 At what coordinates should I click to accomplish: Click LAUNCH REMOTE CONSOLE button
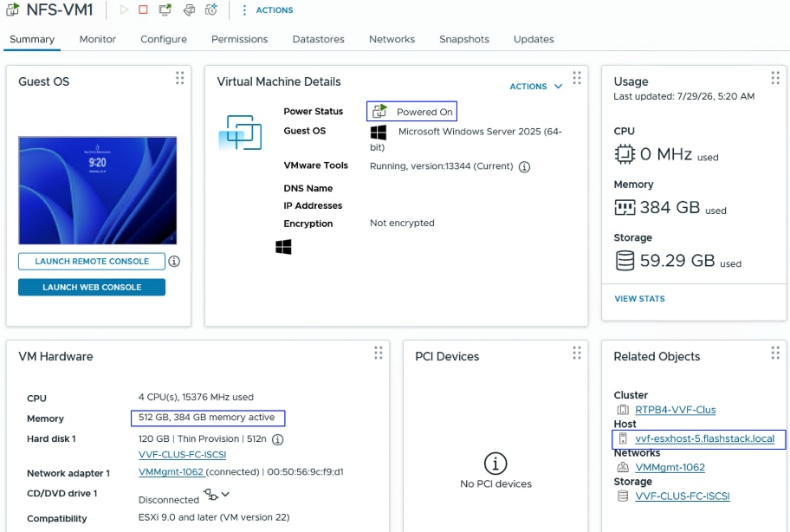click(x=92, y=262)
